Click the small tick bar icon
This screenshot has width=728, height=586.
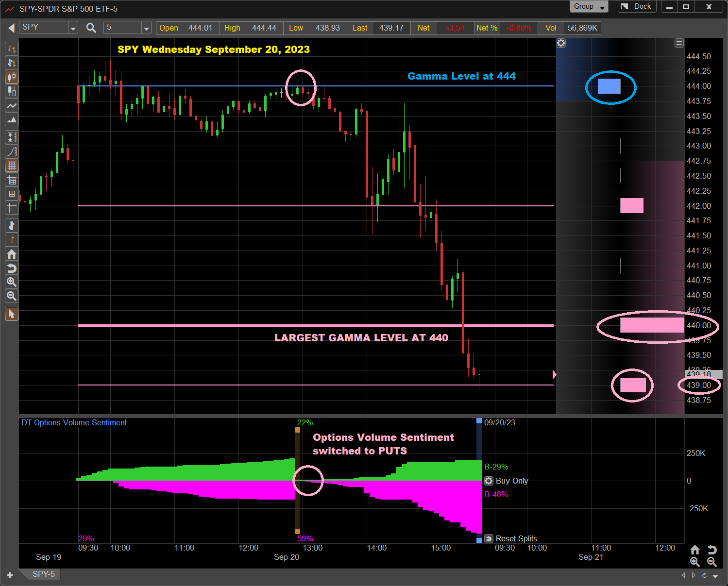coord(12,240)
